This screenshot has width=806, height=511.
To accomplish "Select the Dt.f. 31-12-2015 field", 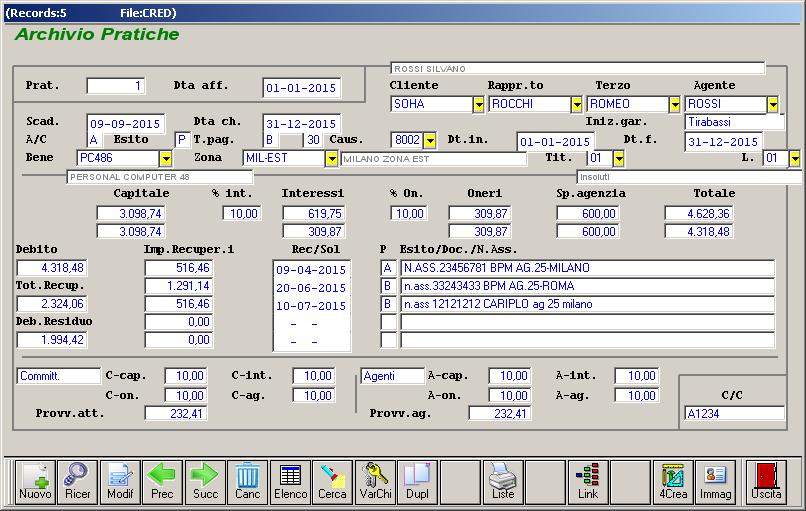I will pos(723,141).
